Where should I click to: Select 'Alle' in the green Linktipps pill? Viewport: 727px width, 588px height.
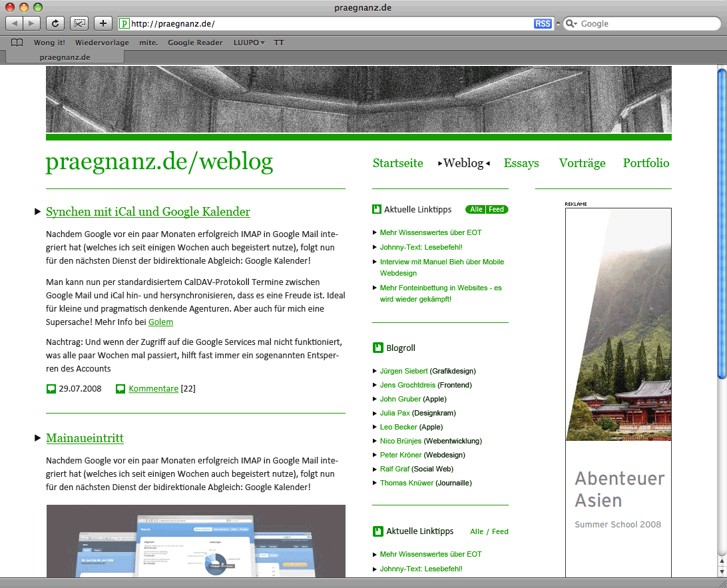pos(476,210)
